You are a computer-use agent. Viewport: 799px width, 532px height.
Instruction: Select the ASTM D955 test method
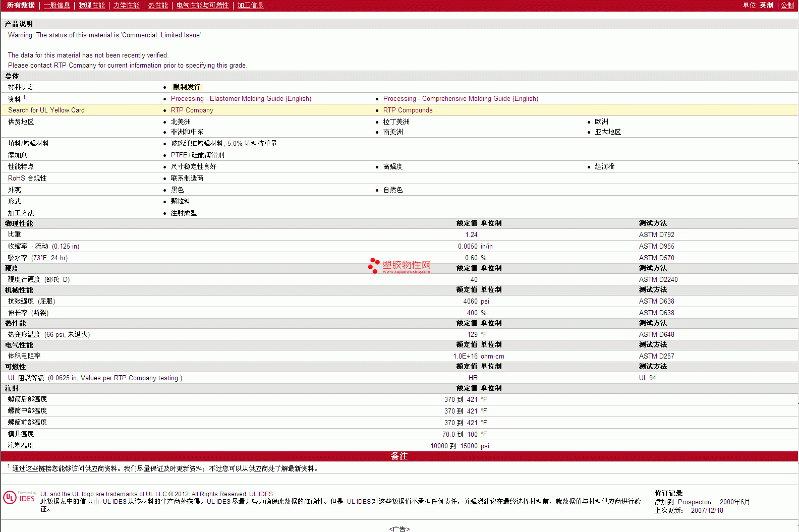point(656,247)
